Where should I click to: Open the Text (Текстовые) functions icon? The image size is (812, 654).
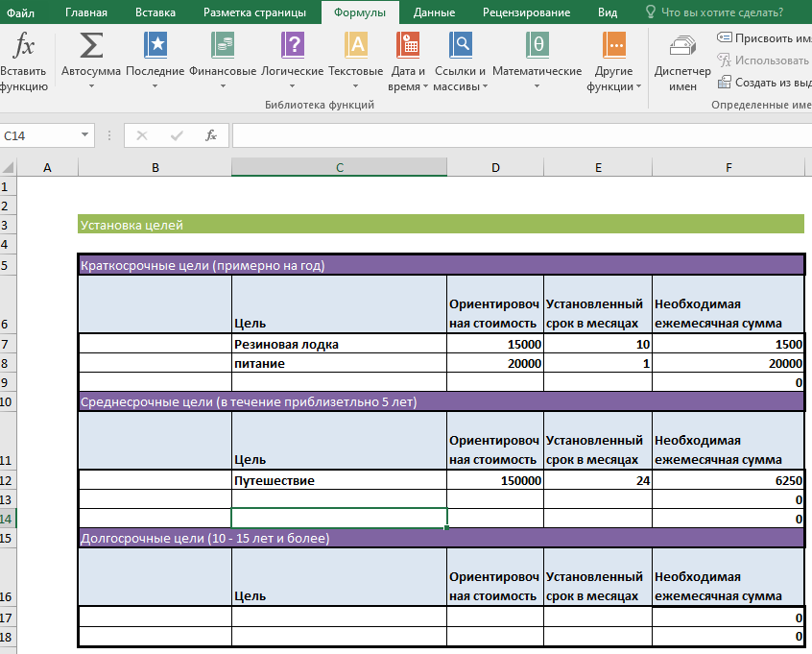[355, 45]
